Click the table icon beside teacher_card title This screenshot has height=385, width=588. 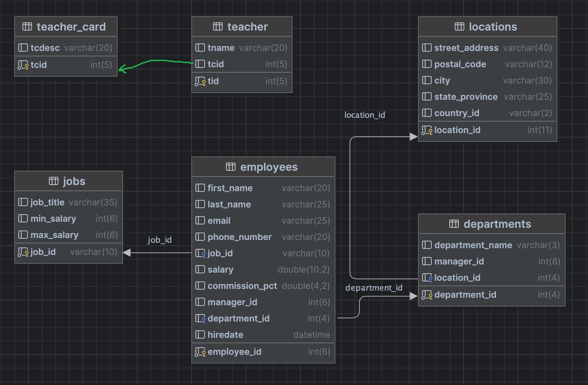(27, 26)
